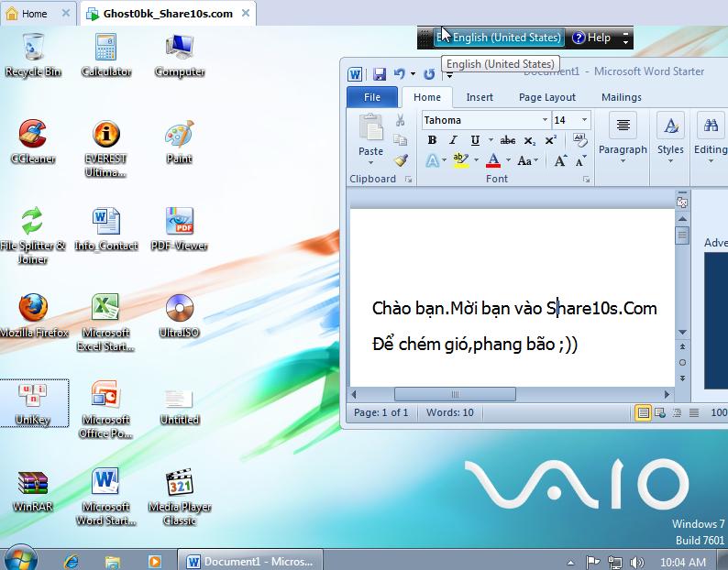Click the Save icon in Word's quick access toolbar
The width and height of the screenshot is (728, 570).
[x=380, y=74]
